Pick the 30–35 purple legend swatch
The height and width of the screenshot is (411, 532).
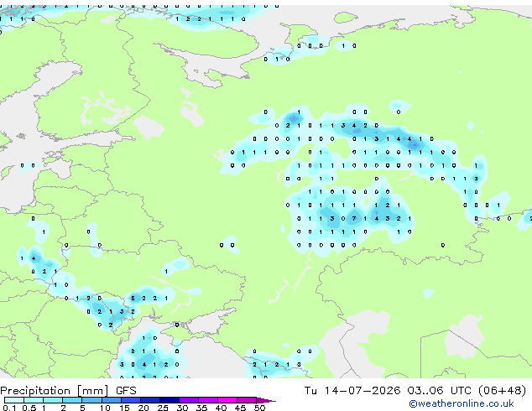pyautogui.click(x=189, y=400)
